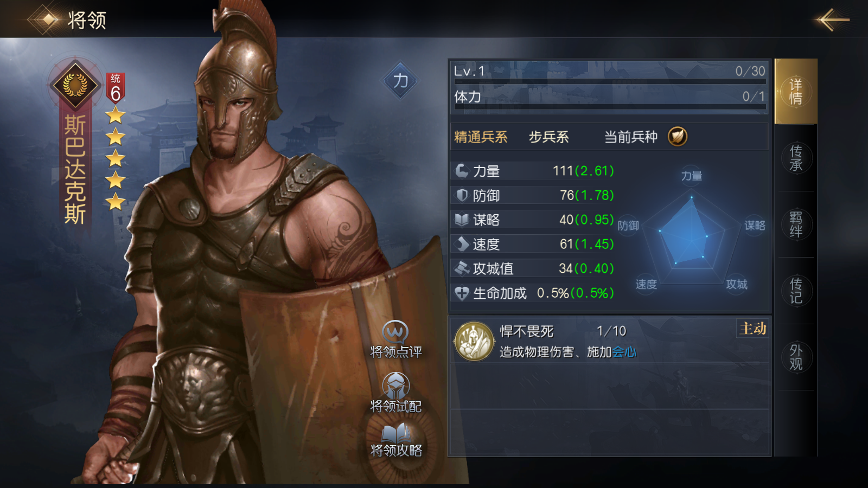Open the 羁绊 tab
Viewport: 868px width, 488px height.
click(x=796, y=224)
